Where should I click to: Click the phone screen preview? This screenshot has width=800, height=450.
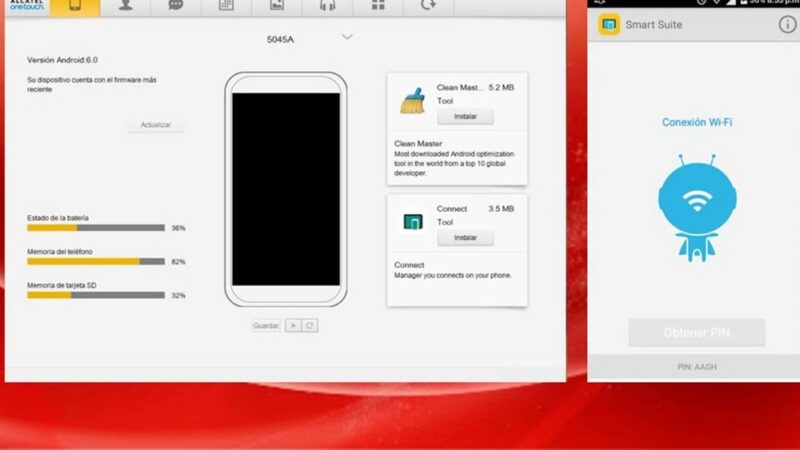coord(286,189)
